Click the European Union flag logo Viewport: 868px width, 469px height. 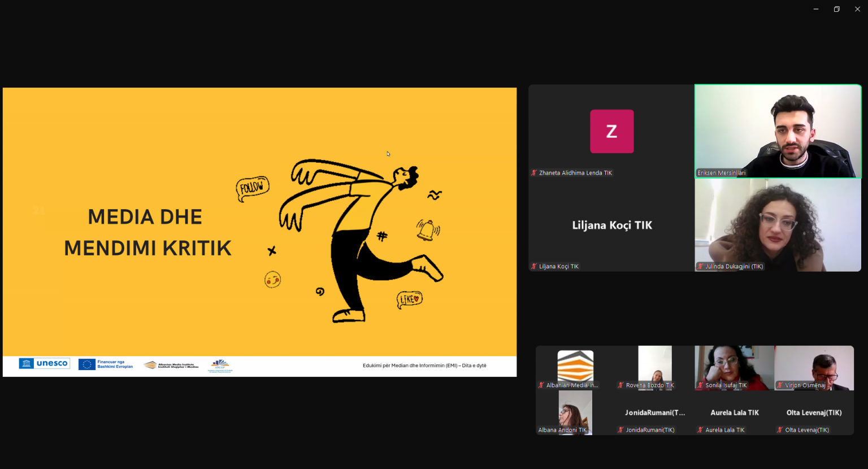(86, 364)
